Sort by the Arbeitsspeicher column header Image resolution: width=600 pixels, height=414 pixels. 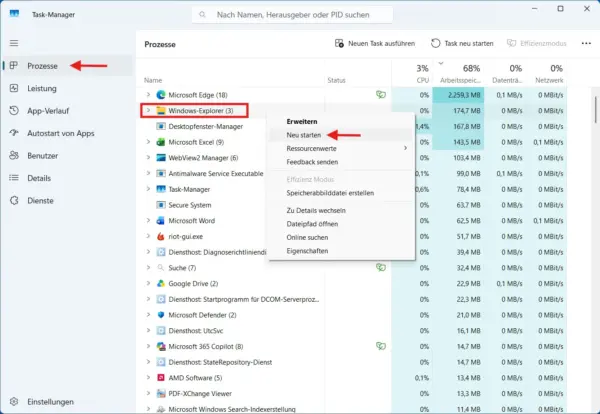point(458,73)
